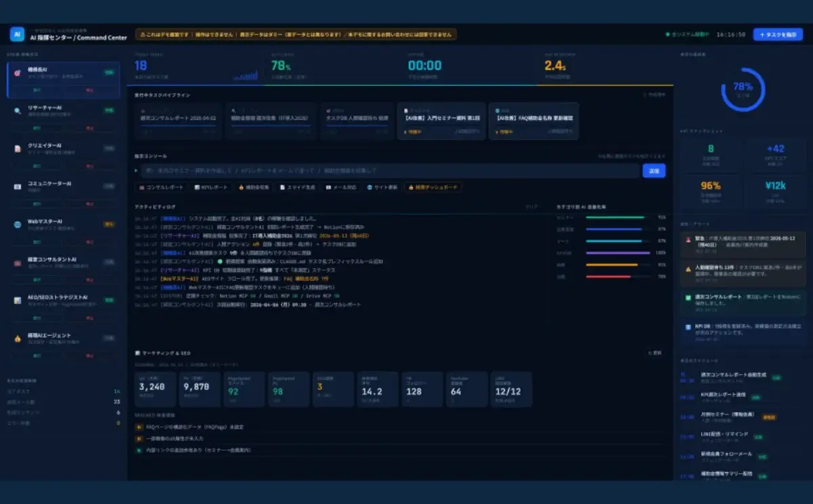
Task: Click the first SEO warning icon for FAQページ
Action: 140,427
